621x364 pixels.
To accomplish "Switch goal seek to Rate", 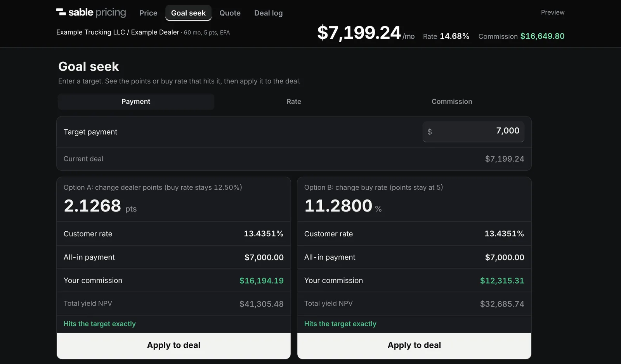I will pyautogui.click(x=294, y=101).
